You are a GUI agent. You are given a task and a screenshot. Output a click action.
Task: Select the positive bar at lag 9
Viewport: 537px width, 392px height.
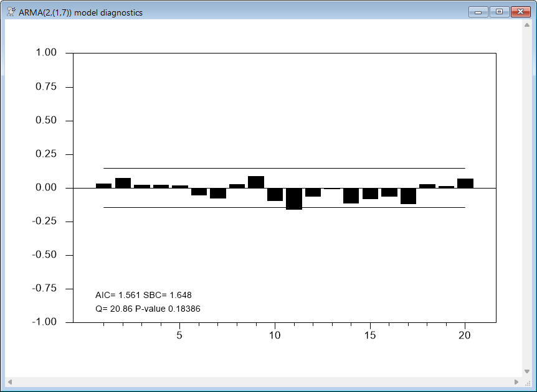coord(256,182)
